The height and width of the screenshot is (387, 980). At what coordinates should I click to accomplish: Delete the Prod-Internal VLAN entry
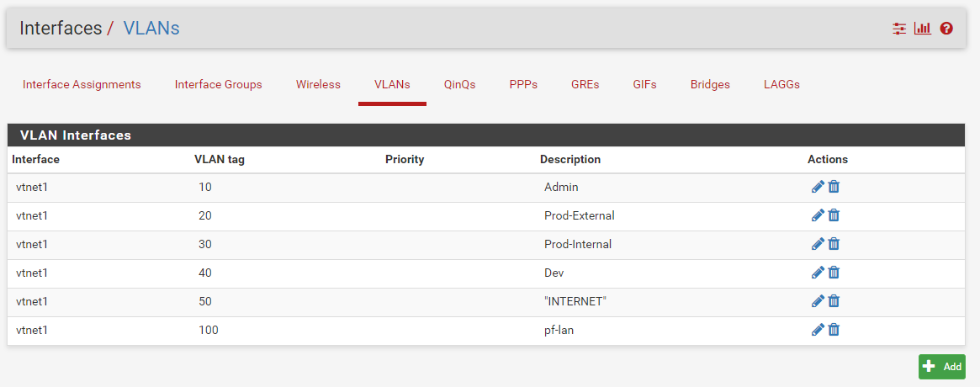[834, 244]
